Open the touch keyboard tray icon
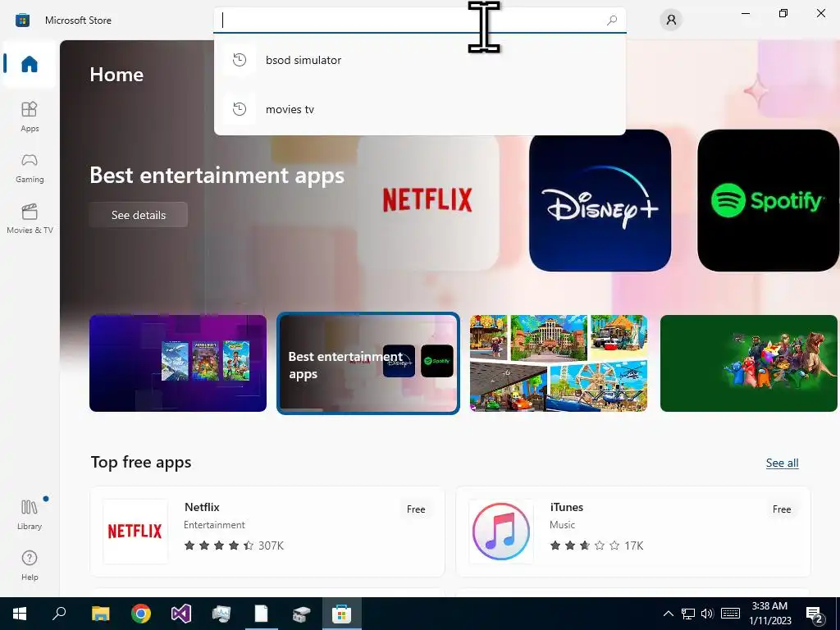This screenshot has width=840, height=630. click(730, 614)
